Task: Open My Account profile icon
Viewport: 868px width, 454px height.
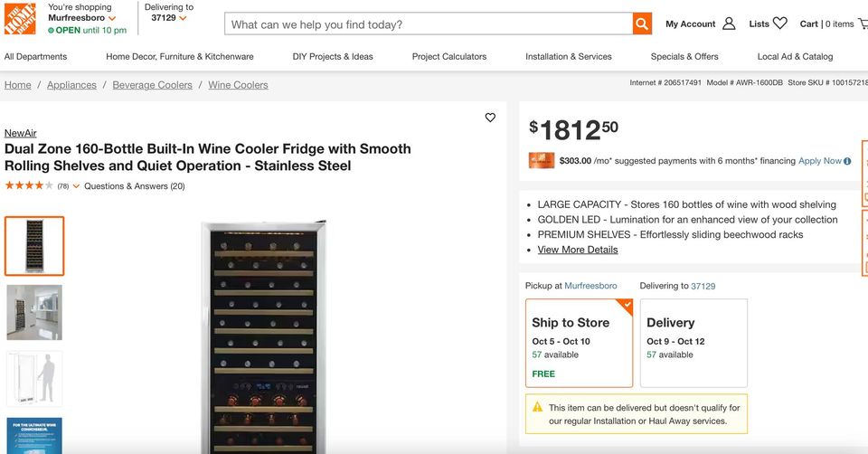Action: click(729, 24)
